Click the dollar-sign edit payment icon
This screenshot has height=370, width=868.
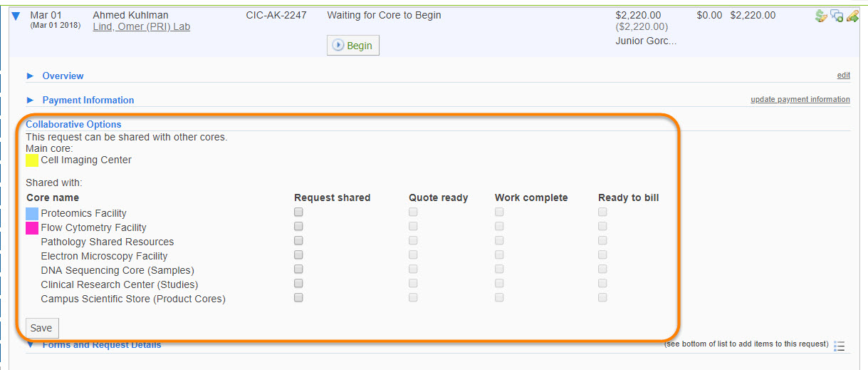821,16
